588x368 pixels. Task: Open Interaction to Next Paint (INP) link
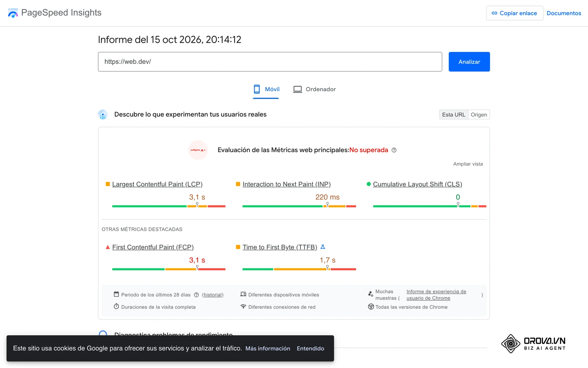click(x=287, y=184)
